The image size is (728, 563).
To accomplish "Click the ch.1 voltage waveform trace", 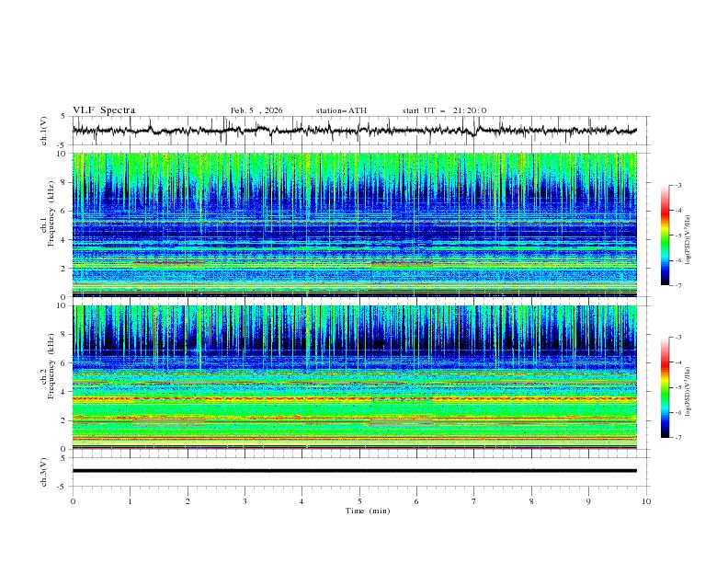I will pyautogui.click(x=354, y=131).
